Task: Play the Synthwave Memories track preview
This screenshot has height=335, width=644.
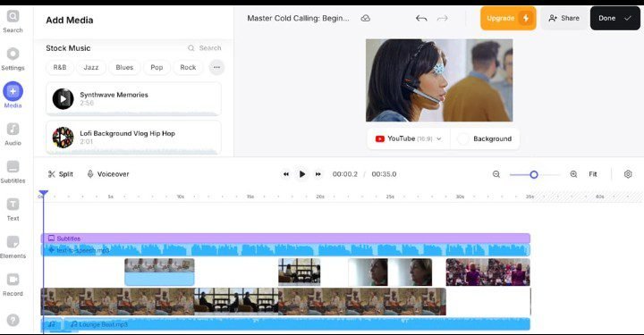Action: pyautogui.click(x=63, y=99)
